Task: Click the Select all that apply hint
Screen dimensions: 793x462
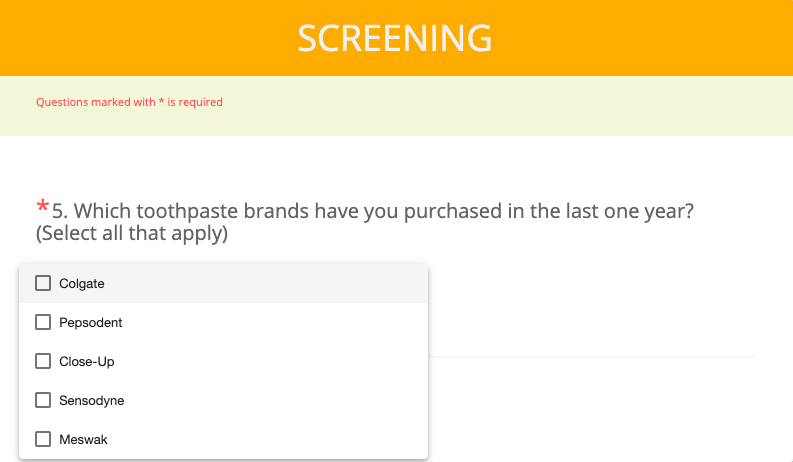Action: click(x=132, y=233)
